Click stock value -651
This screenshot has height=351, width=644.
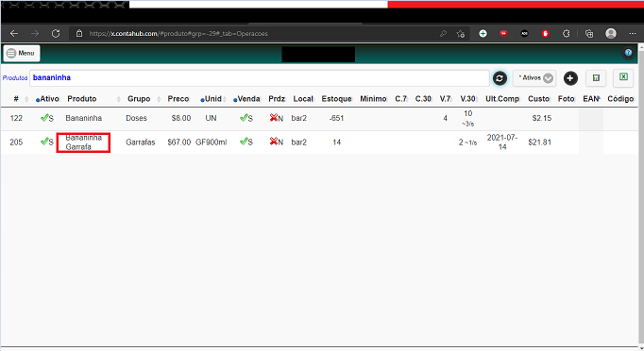point(336,118)
